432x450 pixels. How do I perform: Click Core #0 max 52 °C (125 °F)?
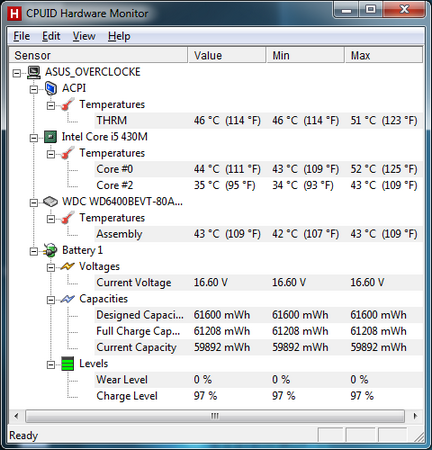[384, 169]
